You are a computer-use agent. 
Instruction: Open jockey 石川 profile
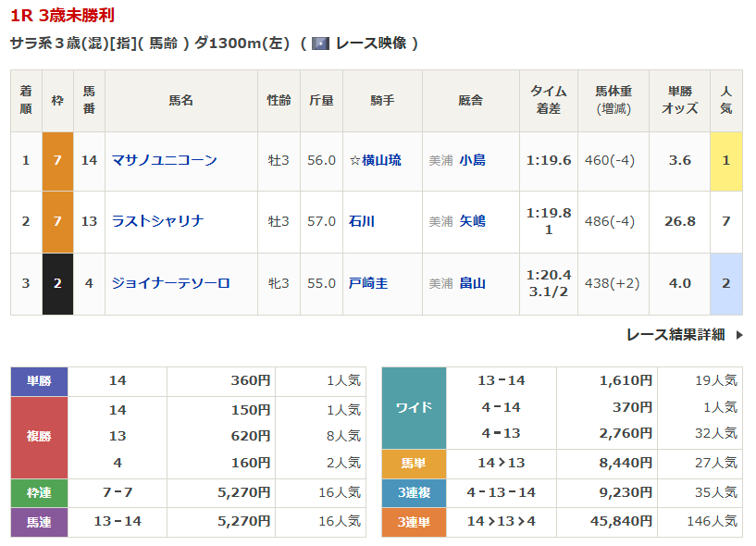click(362, 221)
